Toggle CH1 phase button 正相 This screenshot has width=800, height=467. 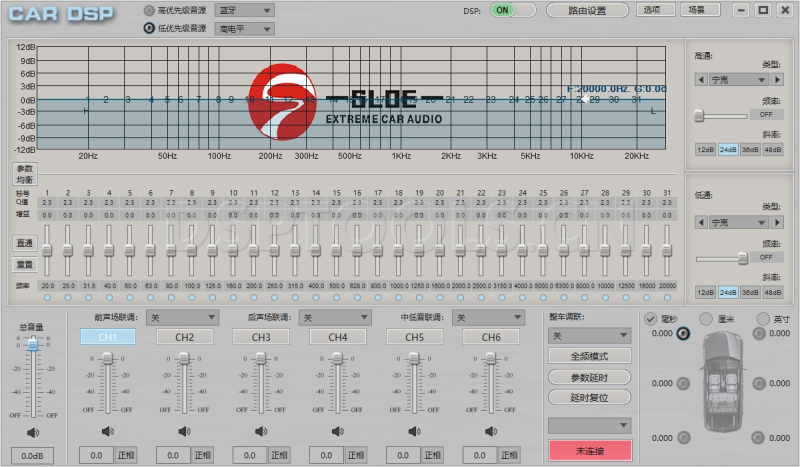click(x=126, y=455)
